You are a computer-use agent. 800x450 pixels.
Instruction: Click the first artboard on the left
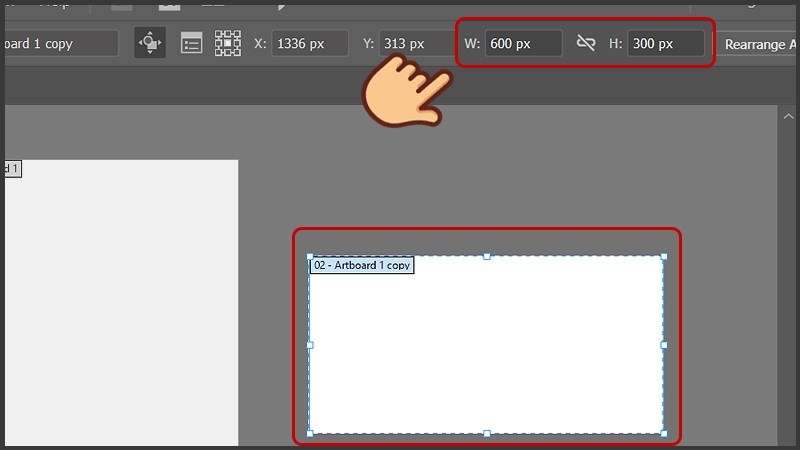tap(120, 300)
